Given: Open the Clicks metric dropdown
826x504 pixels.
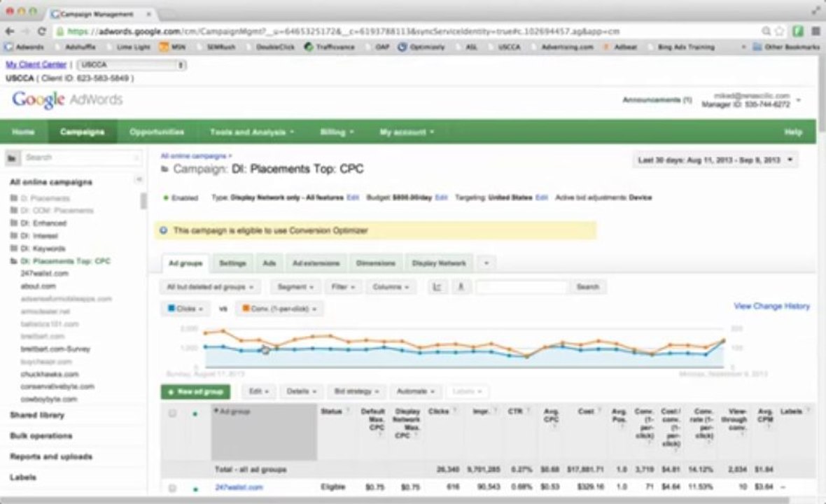Looking at the screenshot, I should click(185, 309).
